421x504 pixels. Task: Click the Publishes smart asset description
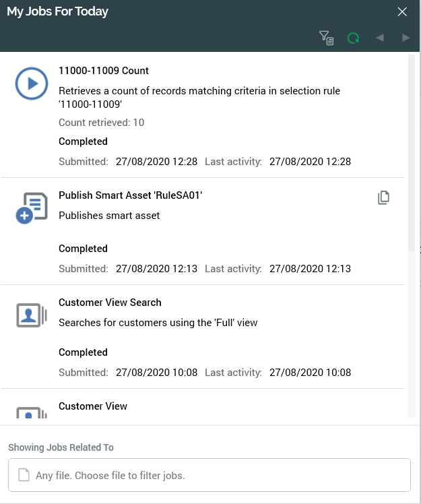tap(109, 216)
